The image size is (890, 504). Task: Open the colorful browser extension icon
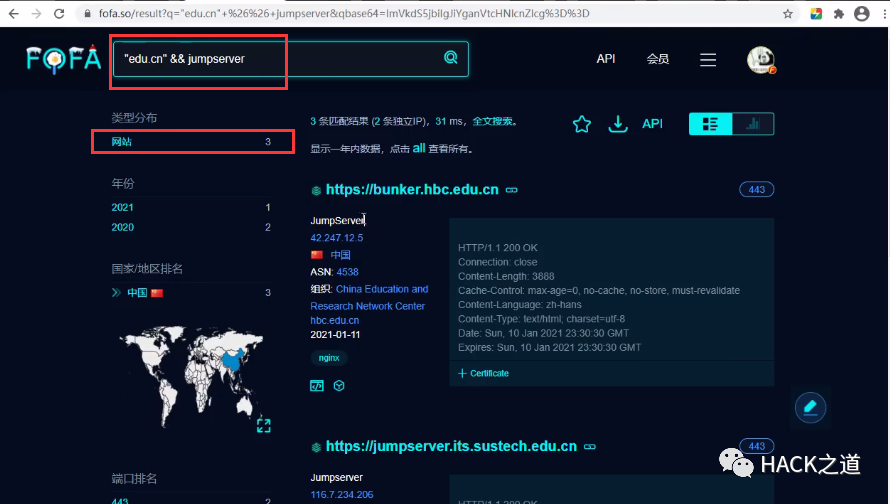(816, 14)
